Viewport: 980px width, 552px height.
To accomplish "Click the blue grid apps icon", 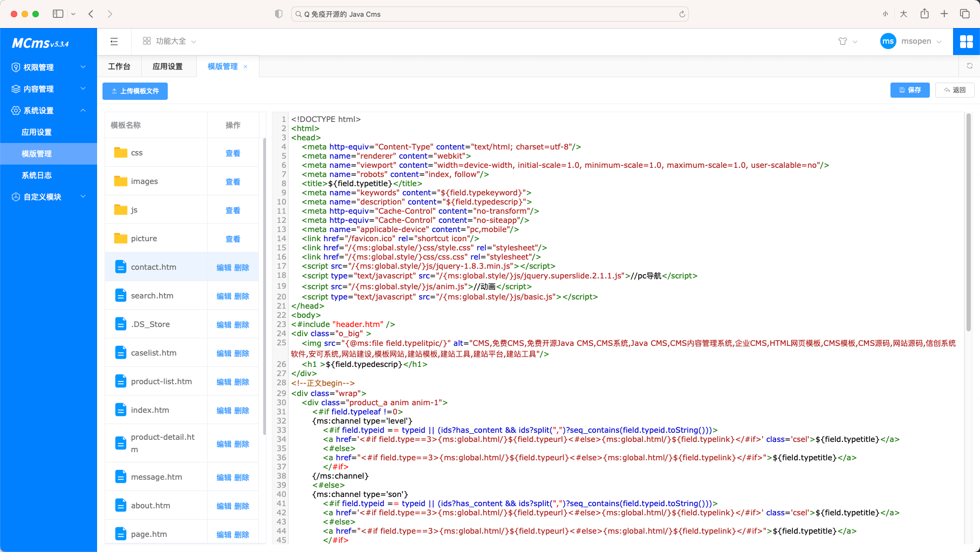I will pyautogui.click(x=966, y=42).
